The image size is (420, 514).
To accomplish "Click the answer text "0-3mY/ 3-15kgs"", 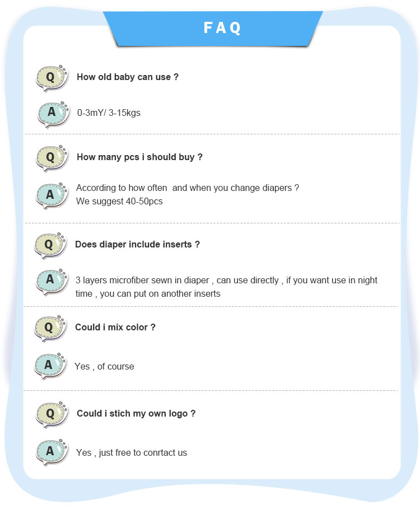I will pyautogui.click(x=109, y=113).
